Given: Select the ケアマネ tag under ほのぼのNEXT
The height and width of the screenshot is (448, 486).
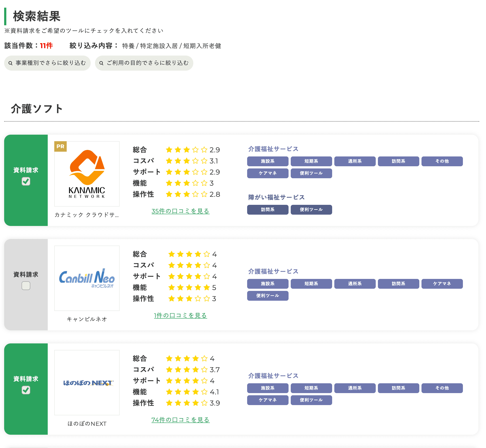Looking at the screenshot, I should (267, 400).
